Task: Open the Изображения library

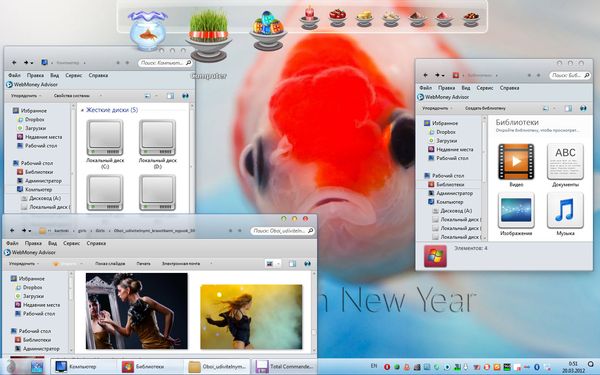Action: tap(516, 214)
